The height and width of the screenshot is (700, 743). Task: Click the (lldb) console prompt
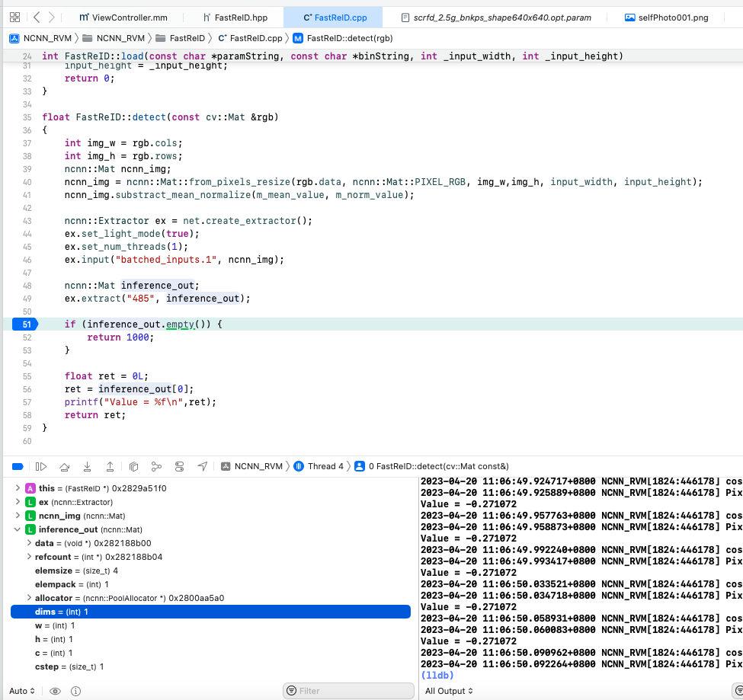click(x=437, y=676)
